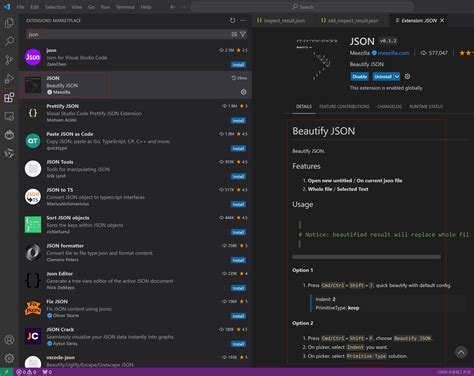Switch to Feature Contributions tab
Image resolution: width=474 pixels, height=376 pixels.
[344, 106]
